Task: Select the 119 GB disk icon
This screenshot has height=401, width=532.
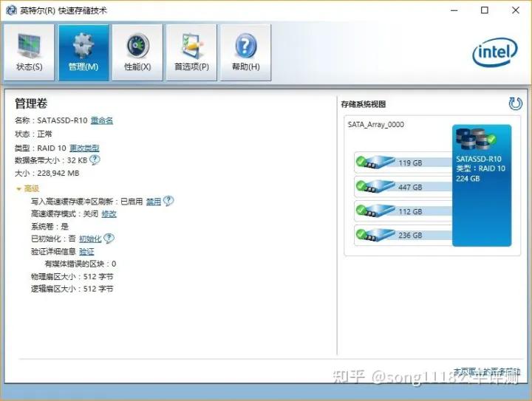Action: point(375,162)
